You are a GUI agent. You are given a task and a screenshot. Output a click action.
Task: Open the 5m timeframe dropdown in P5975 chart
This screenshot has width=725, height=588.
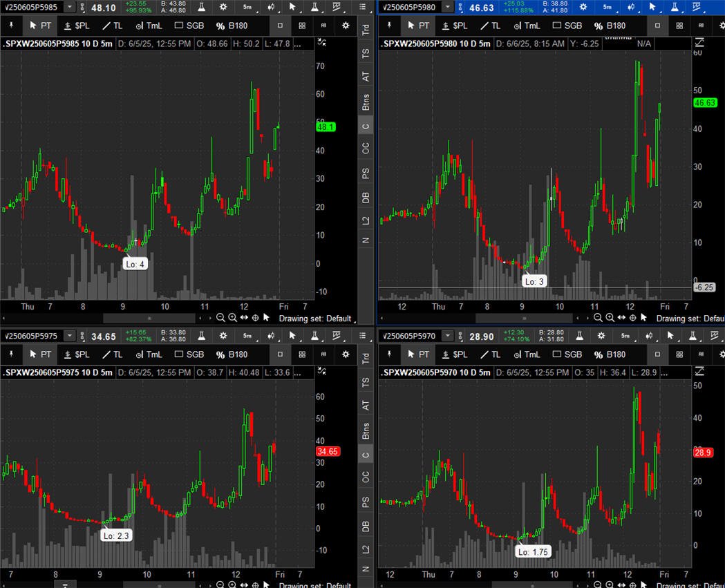click(x=247, y=336)
